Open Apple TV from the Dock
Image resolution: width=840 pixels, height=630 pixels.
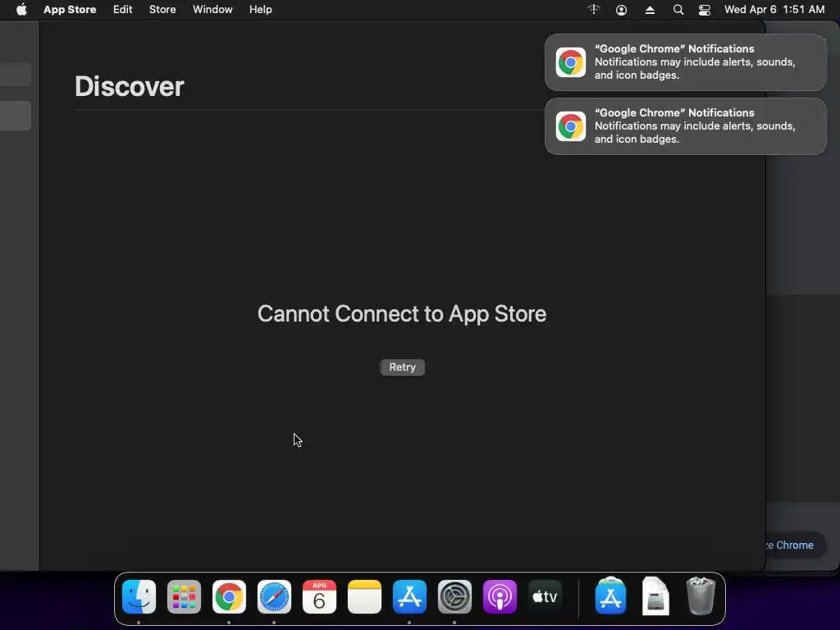pos(545,597)
